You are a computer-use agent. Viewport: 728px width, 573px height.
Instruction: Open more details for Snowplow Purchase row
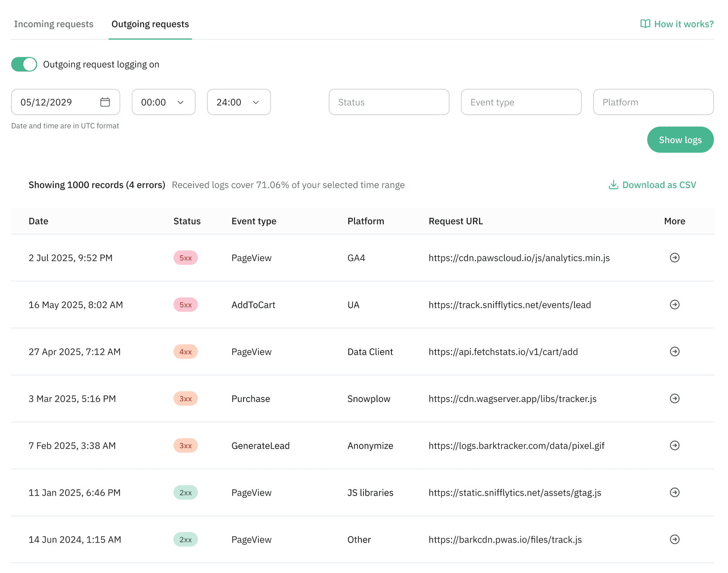[675, 399]
